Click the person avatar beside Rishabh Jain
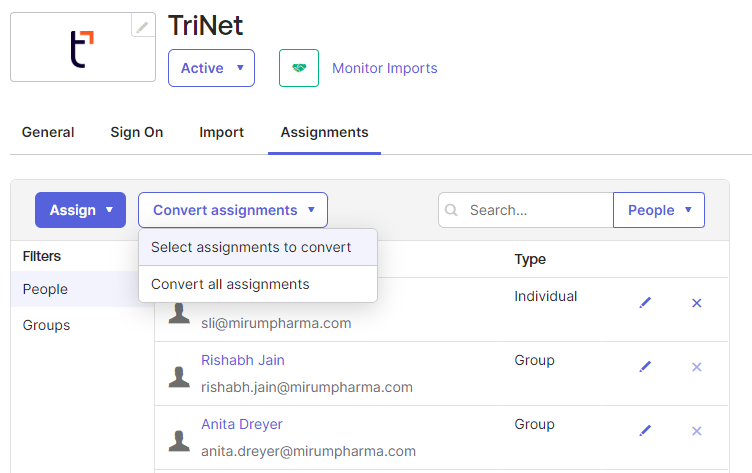752x473 pixels. click(179, 377)
